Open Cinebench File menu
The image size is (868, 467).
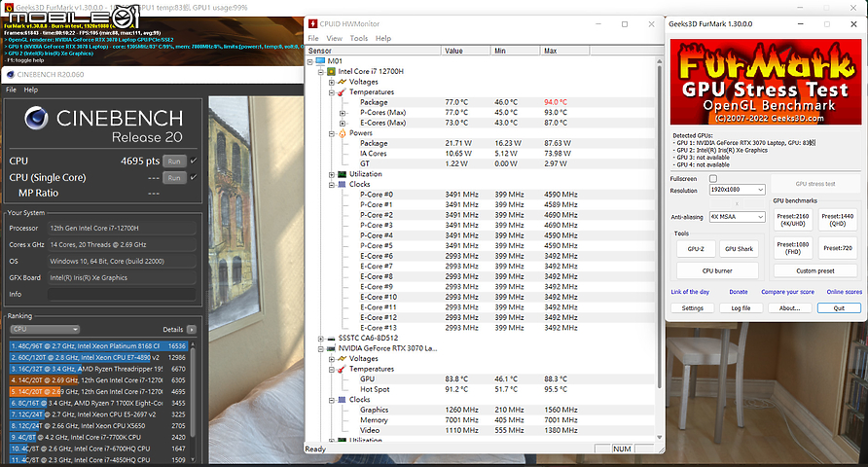click(x=11, y=90)
